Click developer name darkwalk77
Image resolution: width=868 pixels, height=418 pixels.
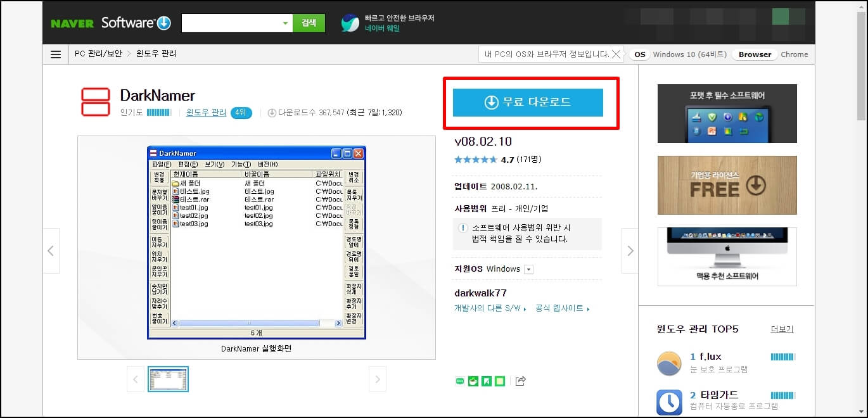coord(480,293)
